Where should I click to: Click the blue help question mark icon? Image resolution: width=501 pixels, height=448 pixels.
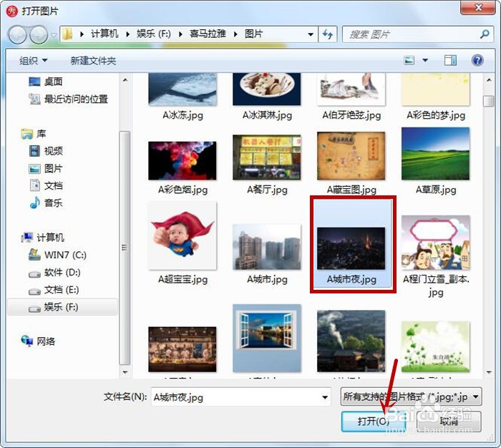coord(477,60)
